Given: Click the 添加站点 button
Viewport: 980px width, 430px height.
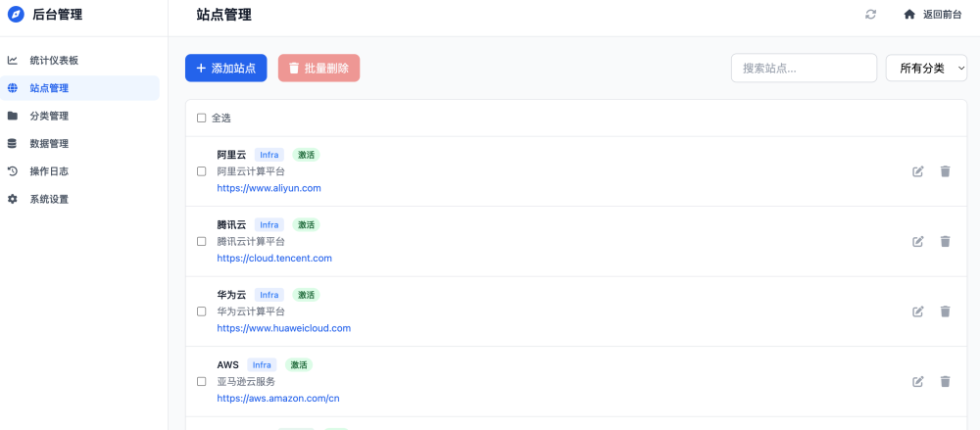Looking at the screenshot, I should (x=226, y=69).
